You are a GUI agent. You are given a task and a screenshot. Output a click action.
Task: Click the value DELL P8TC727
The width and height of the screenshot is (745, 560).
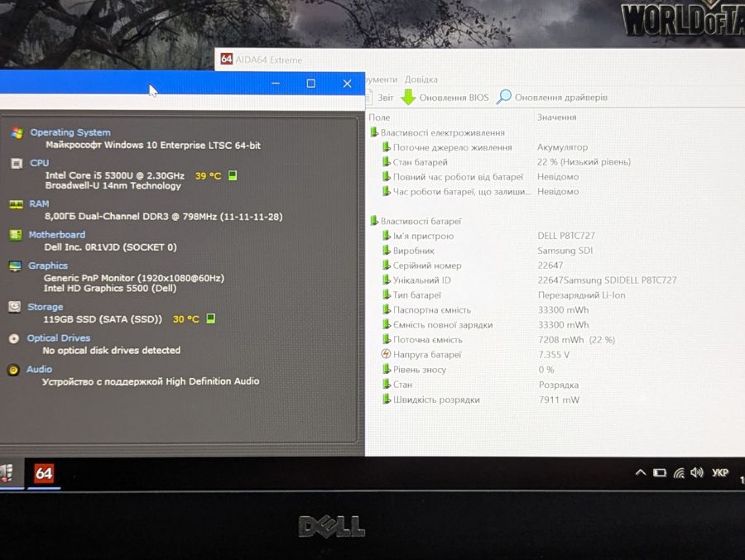pyautogui.click(x=566, y=236)
